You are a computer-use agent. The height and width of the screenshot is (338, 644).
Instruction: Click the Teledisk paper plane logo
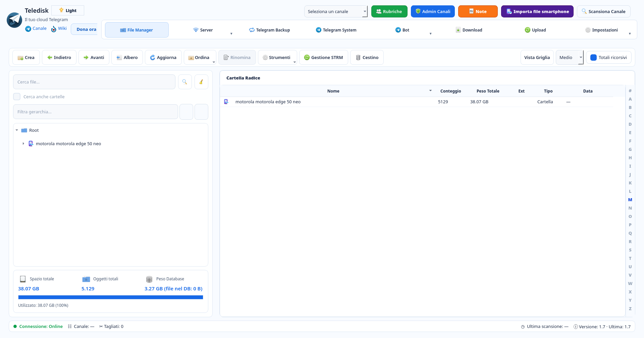(14, 20)
